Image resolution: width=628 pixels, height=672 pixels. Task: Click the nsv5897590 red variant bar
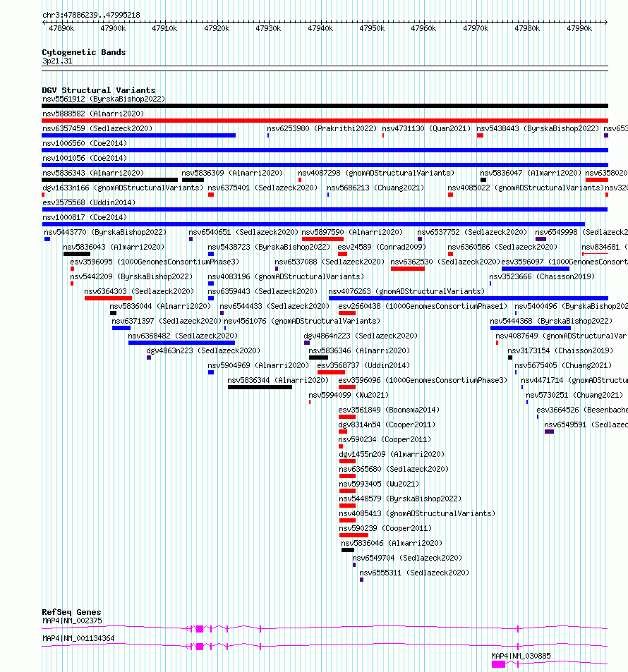pyautogui.click(x=322, y=239)
